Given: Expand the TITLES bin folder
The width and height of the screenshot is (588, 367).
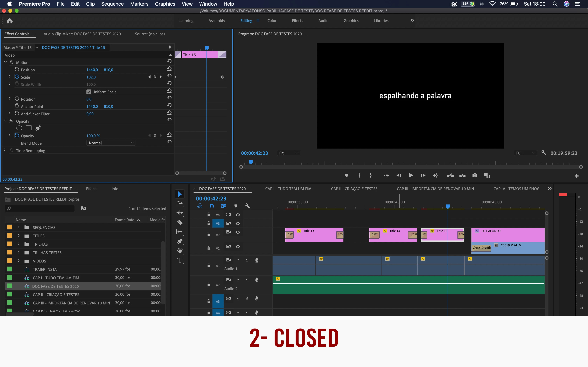Looking at the screenshot, I should point(19,236).
